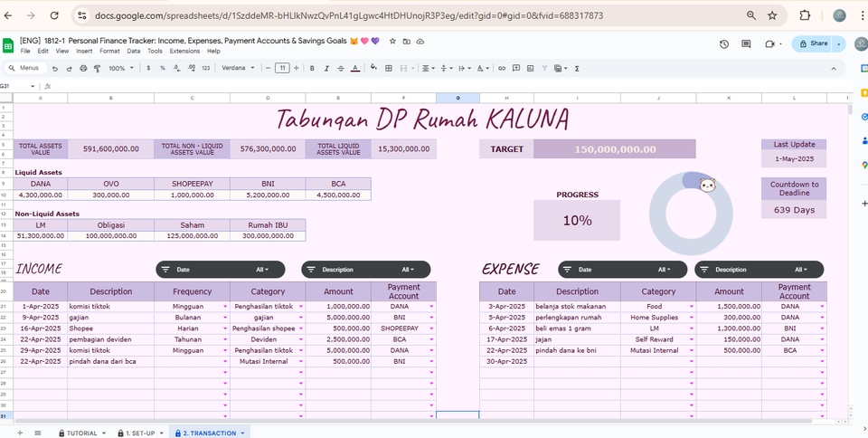The image size is (868, 438).
Task: Open INCOME Description filter slicer
Action: click(366, 270)
